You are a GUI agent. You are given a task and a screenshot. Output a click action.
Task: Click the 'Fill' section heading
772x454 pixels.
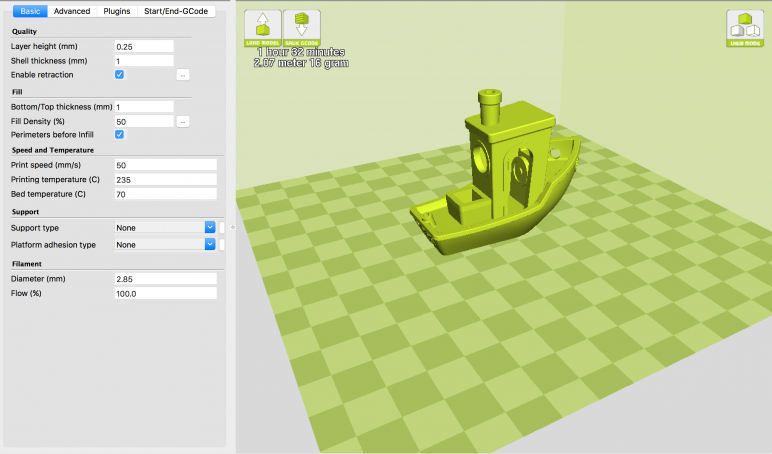pos(17,92)
